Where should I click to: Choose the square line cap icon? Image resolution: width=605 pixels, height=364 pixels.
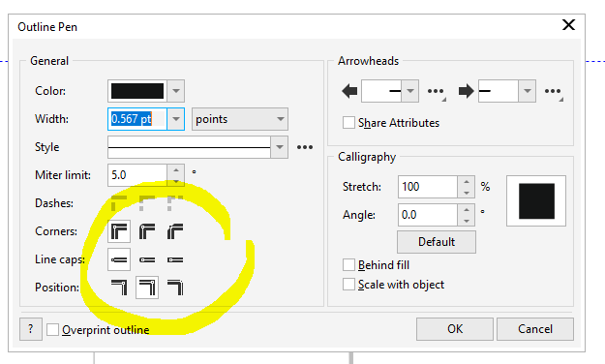coord(119,259)
